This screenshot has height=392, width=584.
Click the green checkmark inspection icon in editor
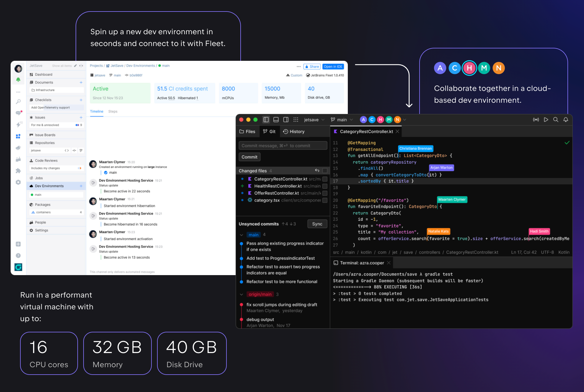click(567, 143)
